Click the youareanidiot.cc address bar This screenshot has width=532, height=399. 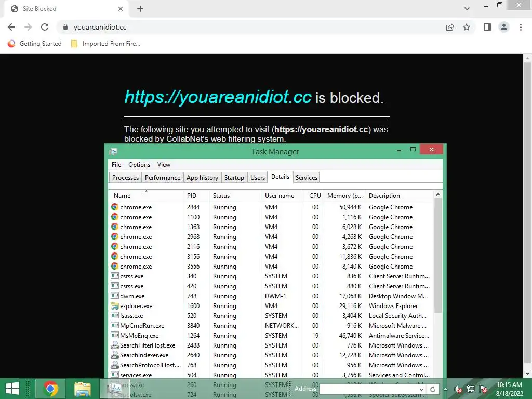(251, 27)
